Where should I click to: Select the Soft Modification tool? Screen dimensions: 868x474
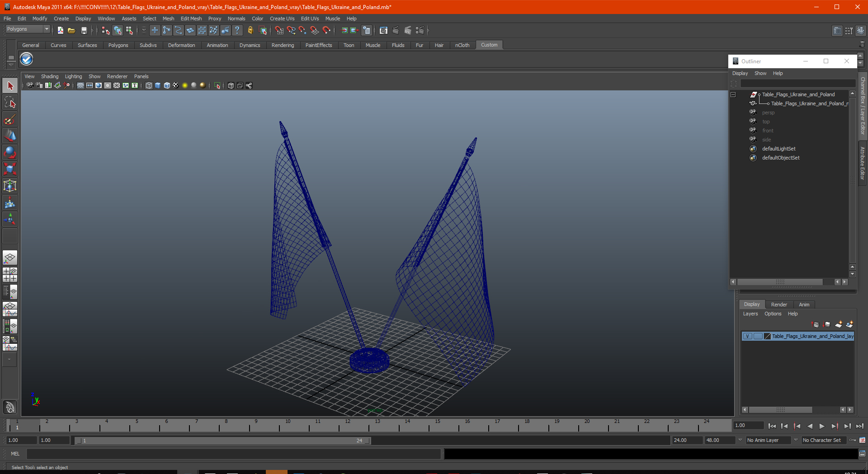coord(10,203)
